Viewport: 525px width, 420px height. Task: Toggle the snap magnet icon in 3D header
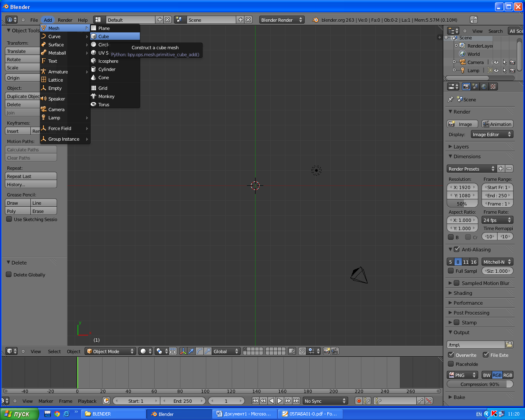pyautogui.click(x=302, y=351)
